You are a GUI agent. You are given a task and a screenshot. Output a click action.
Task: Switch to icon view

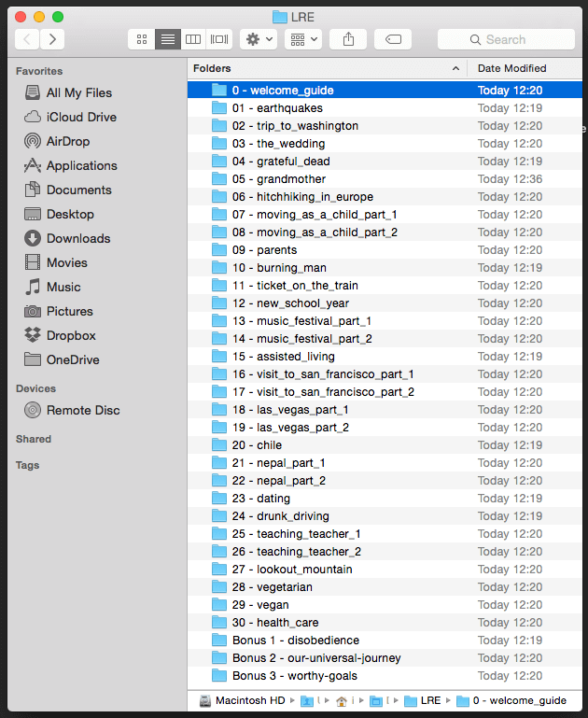tap(141, 39)
